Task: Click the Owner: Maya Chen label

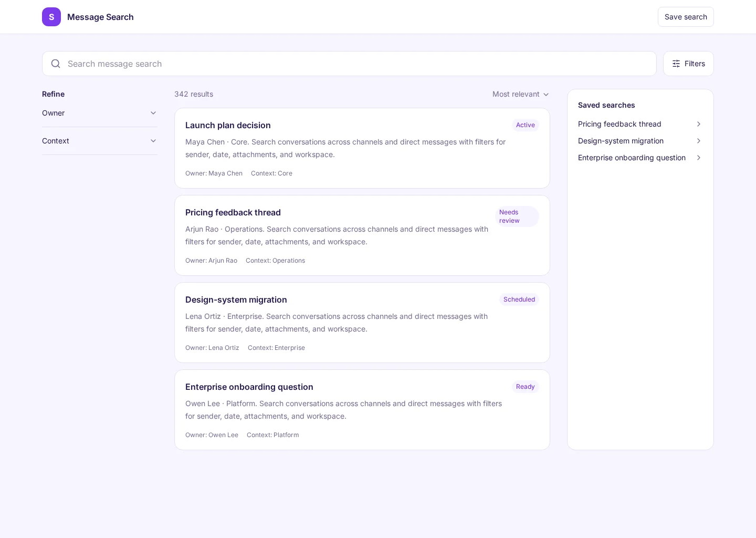Action: (214, 173)
